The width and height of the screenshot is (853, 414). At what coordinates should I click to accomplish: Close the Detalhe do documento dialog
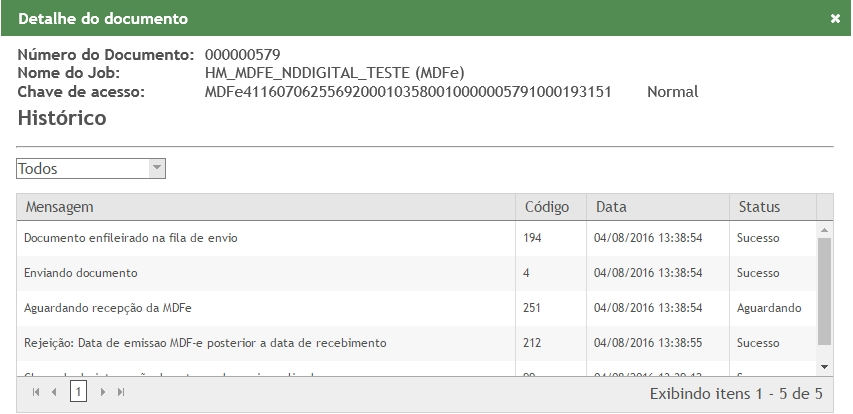(835, 19)
